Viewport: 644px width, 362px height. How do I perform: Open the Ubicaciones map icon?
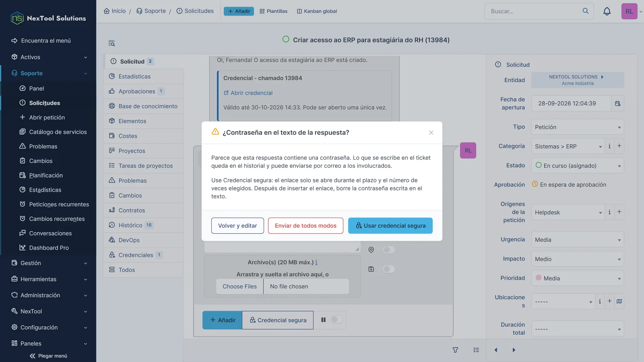tap(619, 301)
